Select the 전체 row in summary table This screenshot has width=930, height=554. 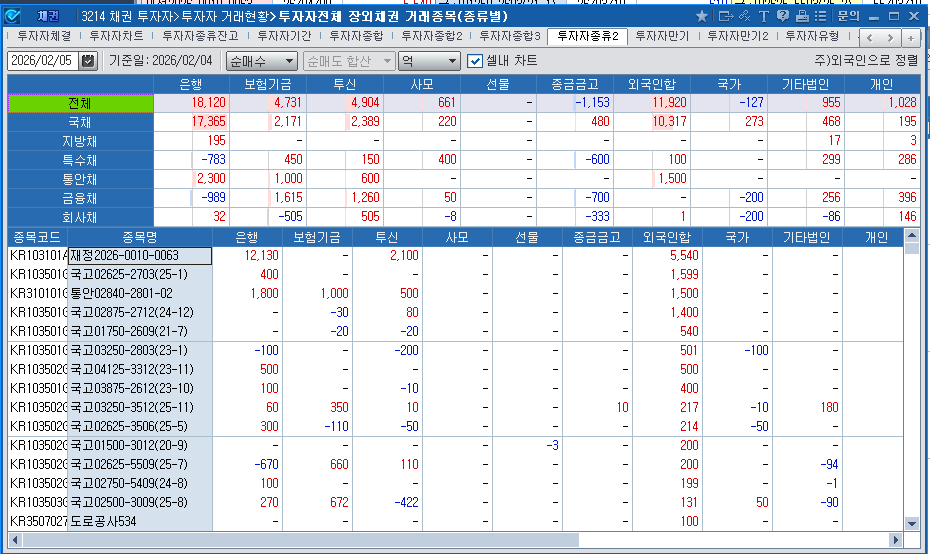click(x=80, y=103)
